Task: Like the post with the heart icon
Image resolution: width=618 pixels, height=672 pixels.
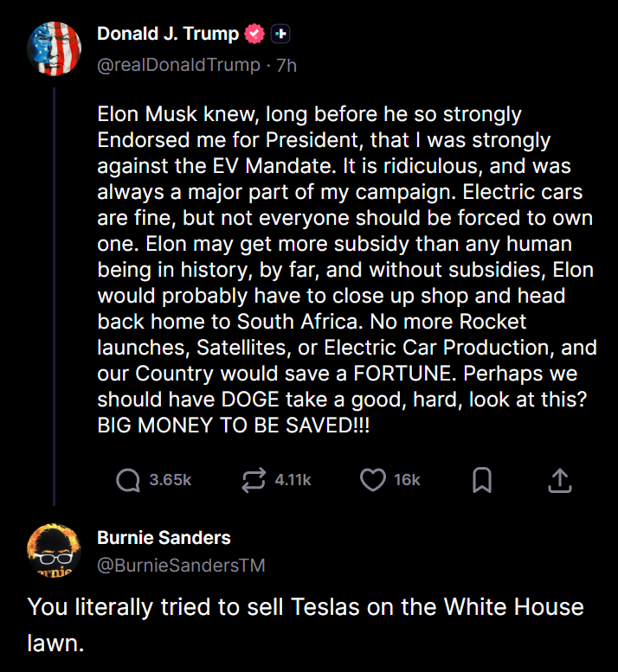Action: [372, 479]
